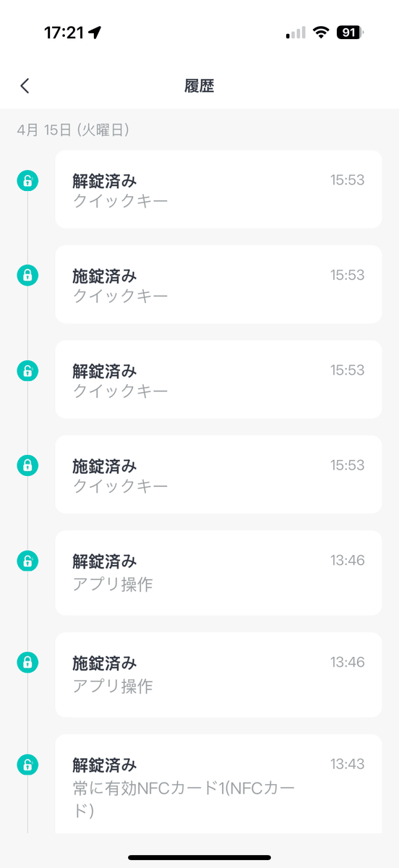Screen dimensions: 399x868
Task: Tap the Wi-Fi icon in status bar
Action: click(321, 33)
